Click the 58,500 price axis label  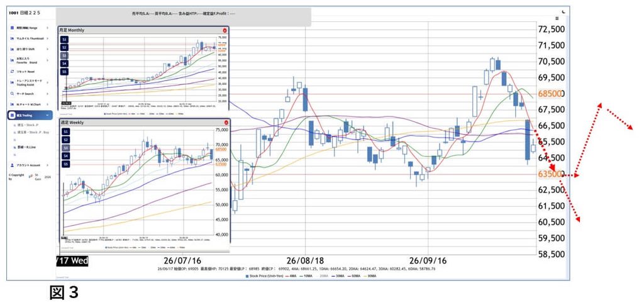coord(551,254)
